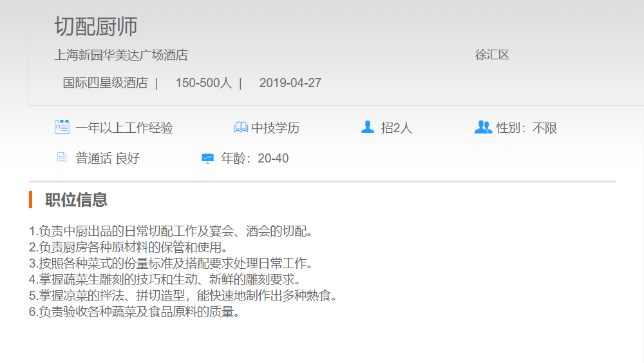The height and width of the screenshot is (363, 644).
Task: Click the 2019-04-27 posting date
Action: (x=290, y=83)
